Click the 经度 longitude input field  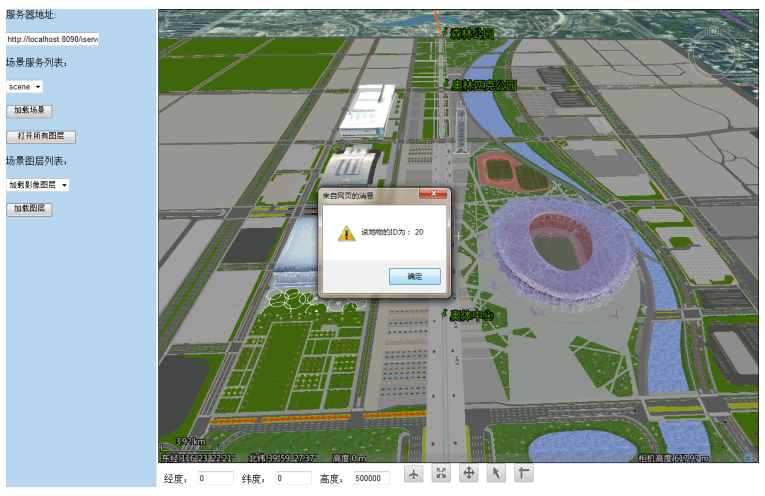pos(215,479)
